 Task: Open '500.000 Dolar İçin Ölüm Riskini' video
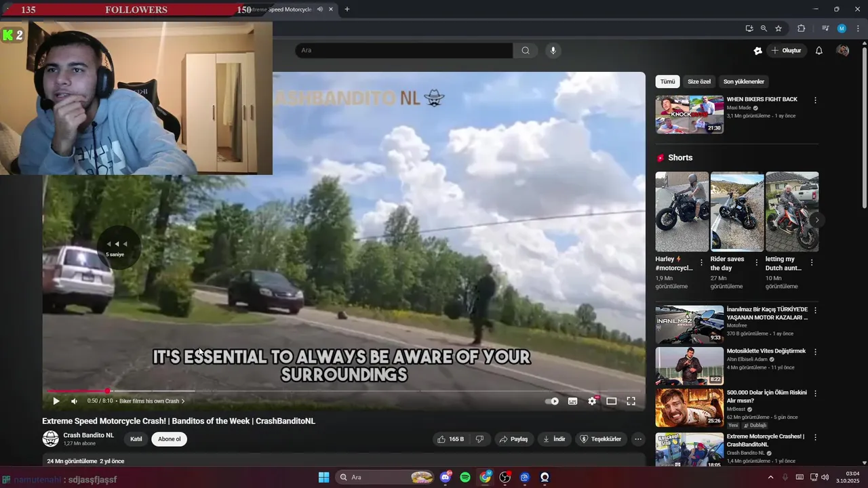coord(690,407)
